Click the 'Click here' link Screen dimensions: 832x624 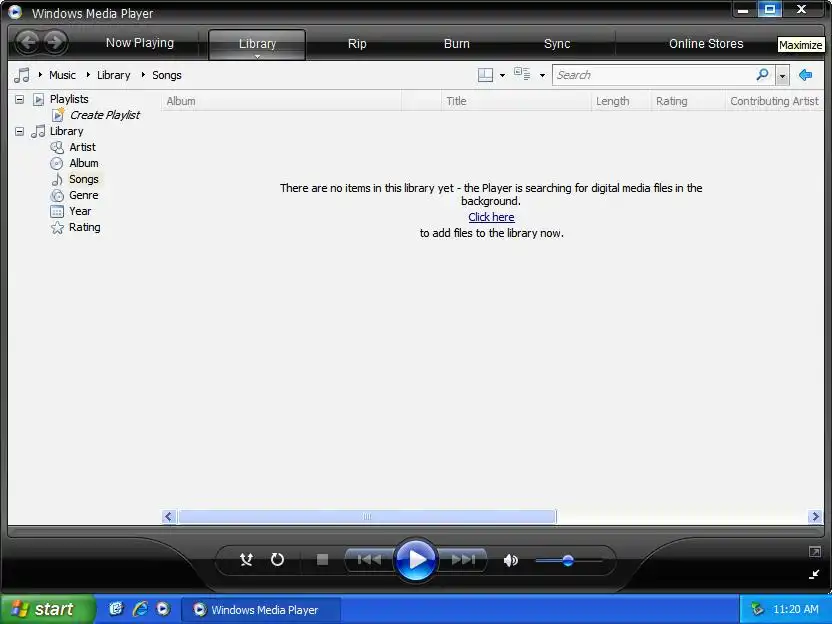[x=491, y=217]
